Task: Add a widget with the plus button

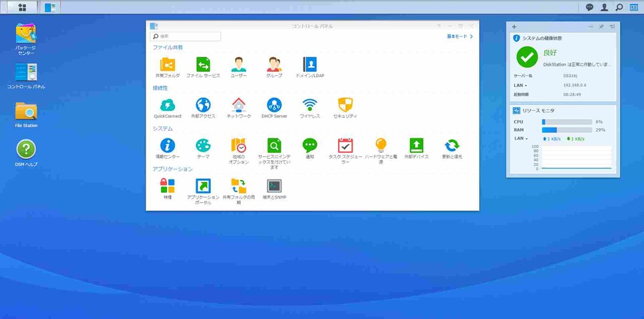Action: coord(514,27)
